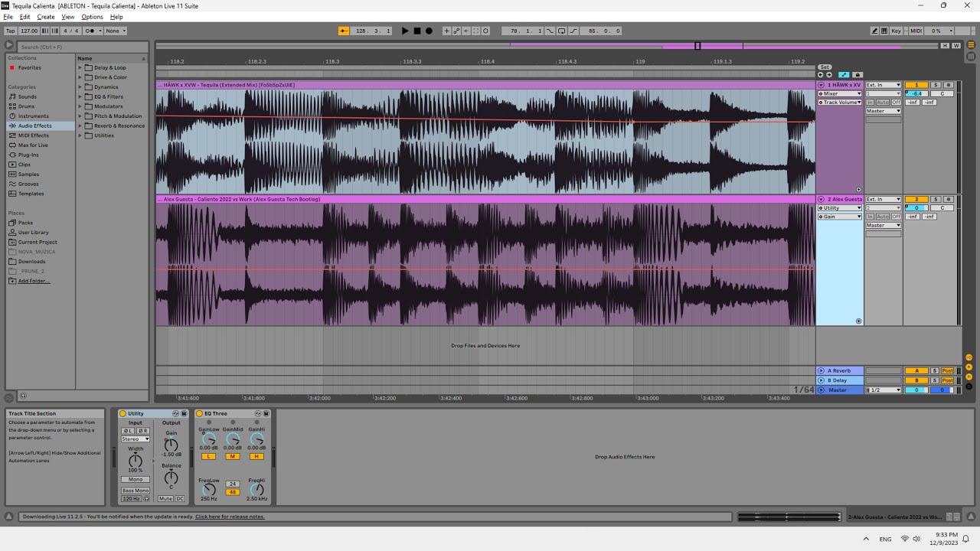This screenshot has height=551, width=980.
Task: Go to previous locator arrow
Action: tap(821, 75)
